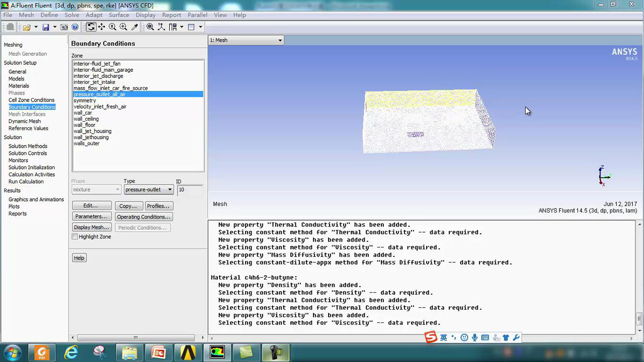The height and width of the screenshot is (362, 644).
Task: Open the save dropdown arrow
Action: pos(54,27)
